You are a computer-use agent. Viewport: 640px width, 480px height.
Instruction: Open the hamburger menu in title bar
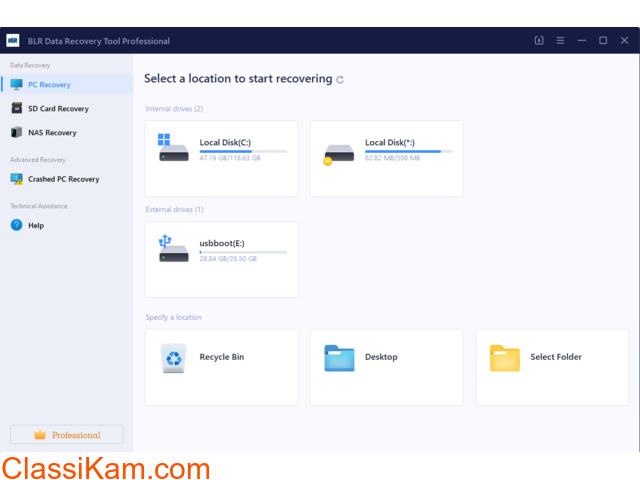560,40
